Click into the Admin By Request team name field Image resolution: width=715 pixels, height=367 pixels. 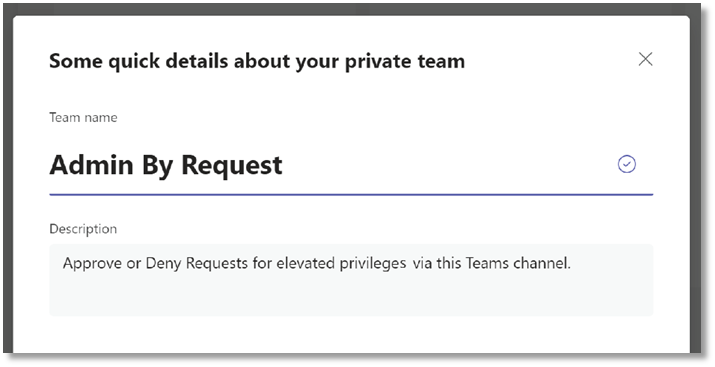tap(351, 165)
